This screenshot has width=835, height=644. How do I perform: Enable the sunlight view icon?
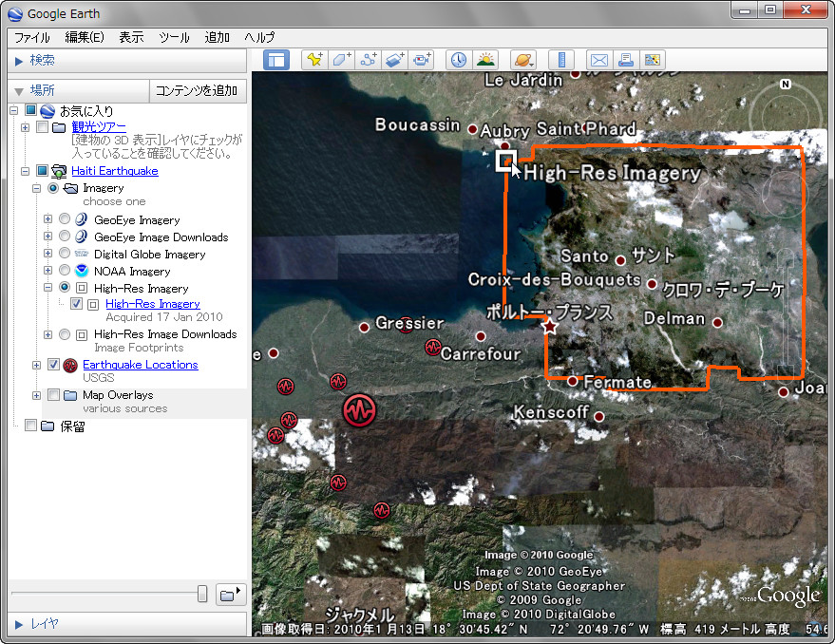coord(485,59)
